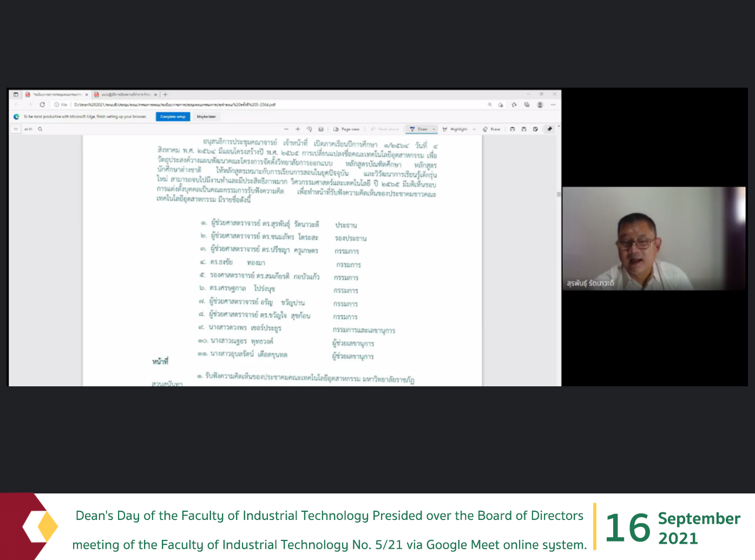
Task: Select the Erase tool in PDF toolbar
Action: pos(492,129)
